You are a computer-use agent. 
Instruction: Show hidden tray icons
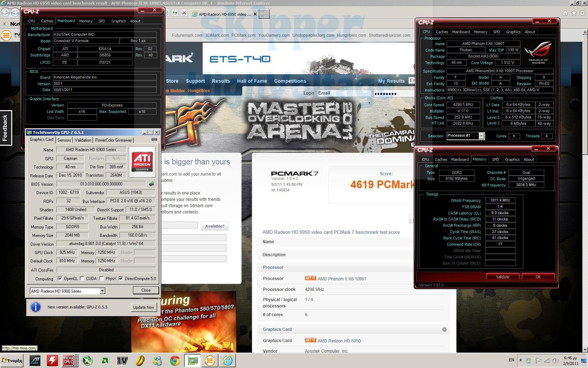point(520,360)
